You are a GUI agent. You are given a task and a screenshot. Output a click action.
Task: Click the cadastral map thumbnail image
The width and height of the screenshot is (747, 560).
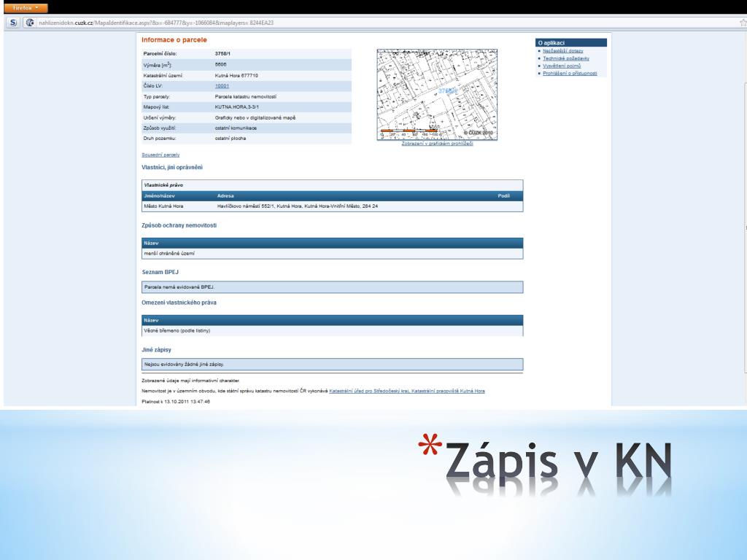pos(437,94)
